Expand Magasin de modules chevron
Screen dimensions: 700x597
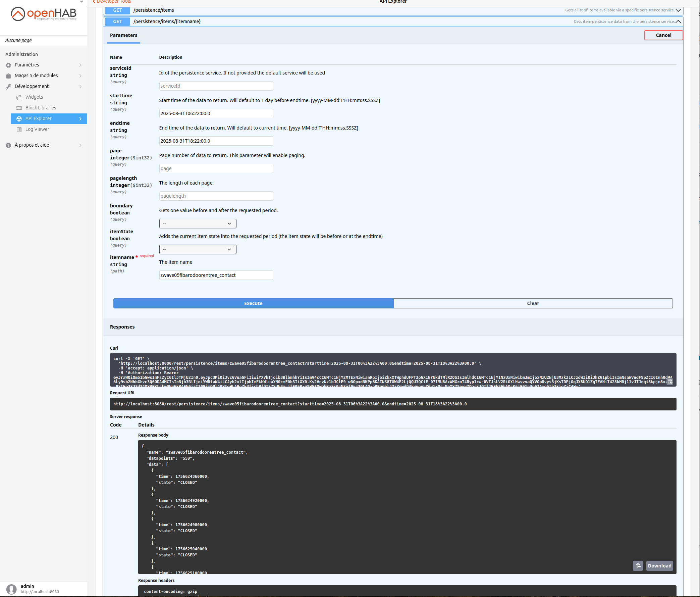(80, 76)
